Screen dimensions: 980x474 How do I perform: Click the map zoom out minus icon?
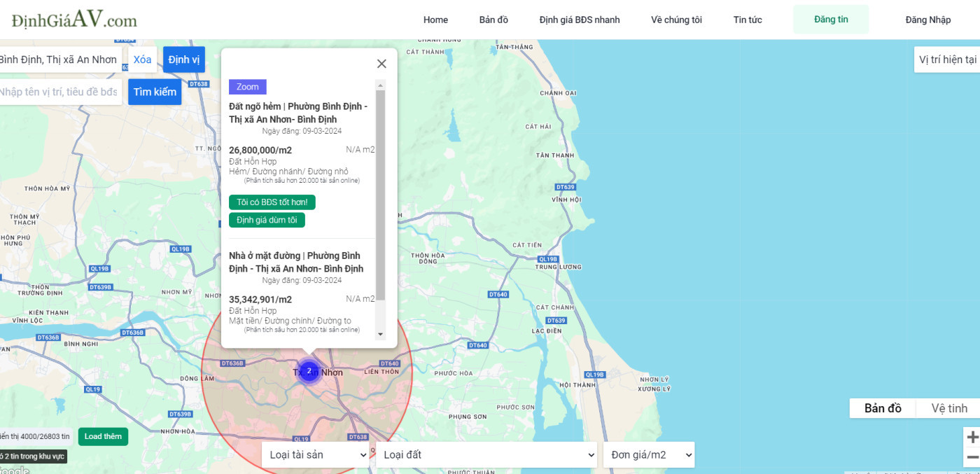pyautogui.click(x=972, y=457)
